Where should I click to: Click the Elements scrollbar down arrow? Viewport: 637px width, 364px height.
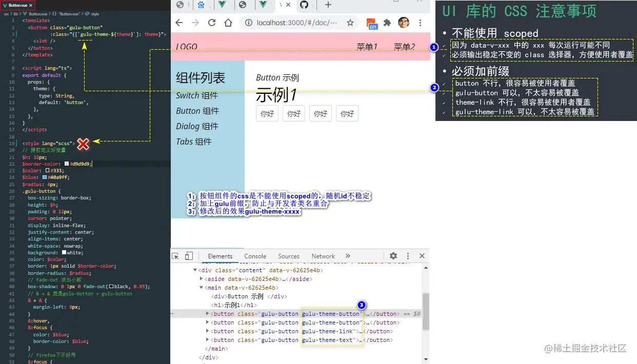426,360
